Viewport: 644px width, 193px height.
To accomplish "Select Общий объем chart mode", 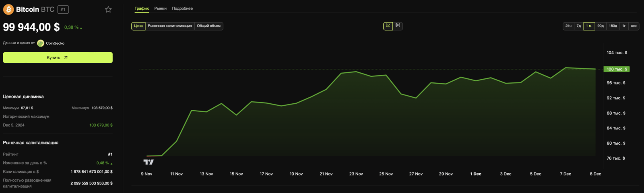I will click(x=208, y=26).
